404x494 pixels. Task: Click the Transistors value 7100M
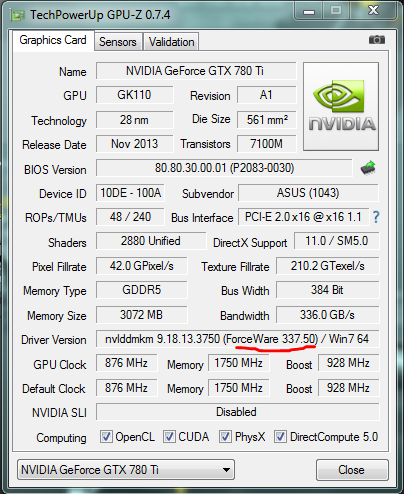point(267,144)
